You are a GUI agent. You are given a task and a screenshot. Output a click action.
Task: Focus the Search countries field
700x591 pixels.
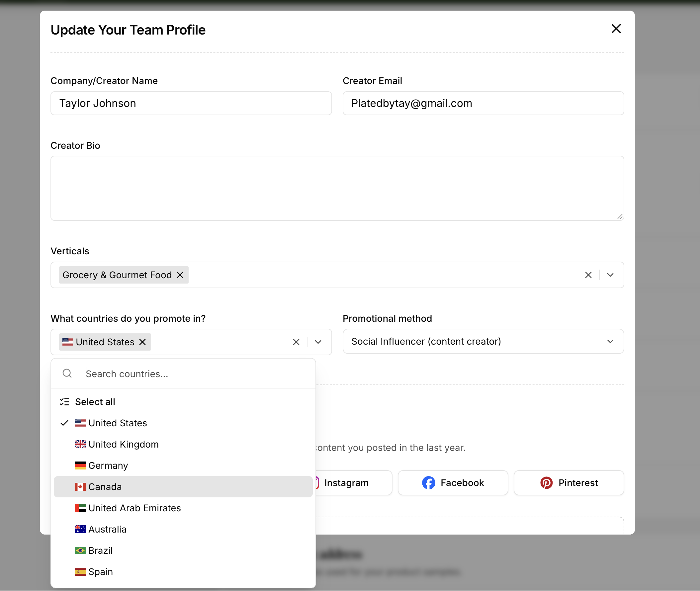pos(198,374)
